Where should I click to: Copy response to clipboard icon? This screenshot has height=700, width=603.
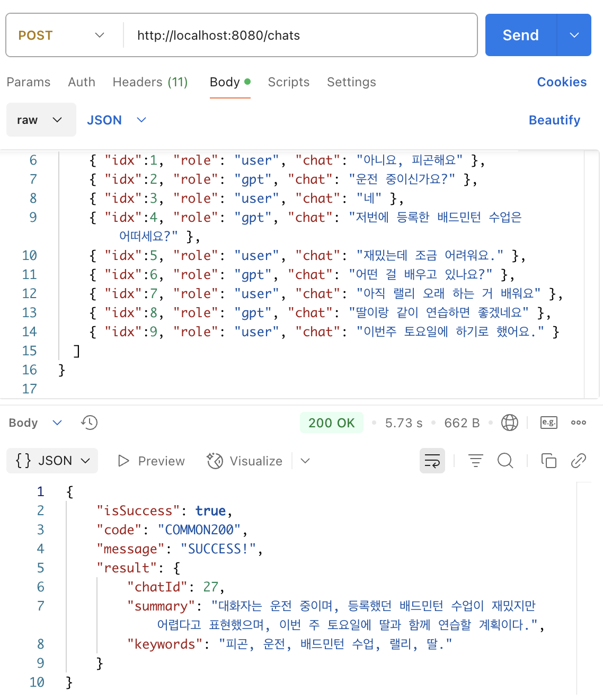[x=549, y=461]
